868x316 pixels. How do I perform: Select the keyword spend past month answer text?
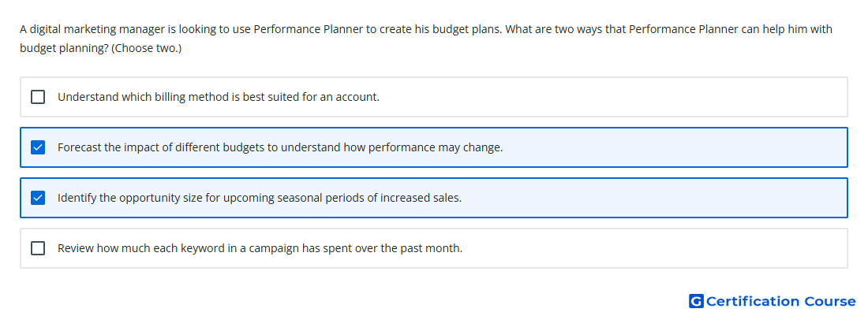[x=260, y=248]
